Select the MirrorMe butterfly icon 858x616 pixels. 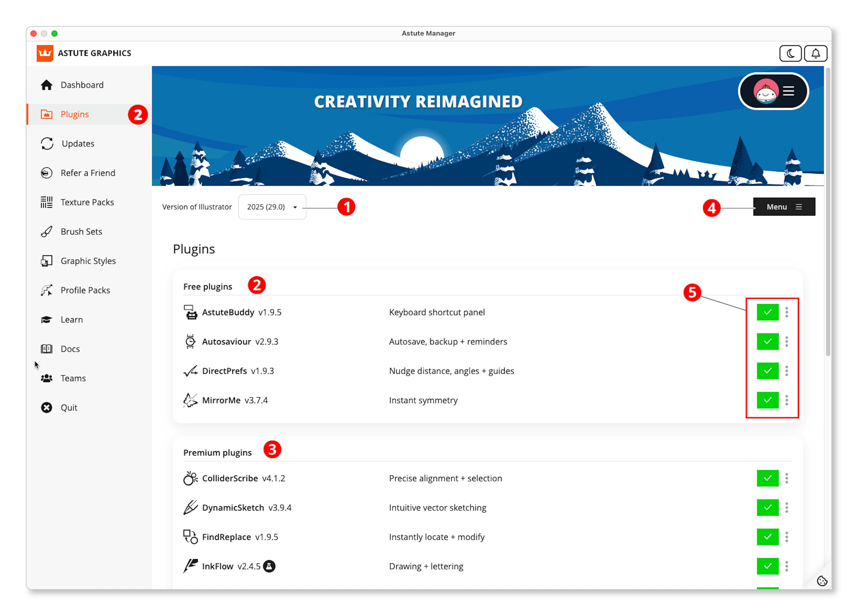tap(190, 400)
